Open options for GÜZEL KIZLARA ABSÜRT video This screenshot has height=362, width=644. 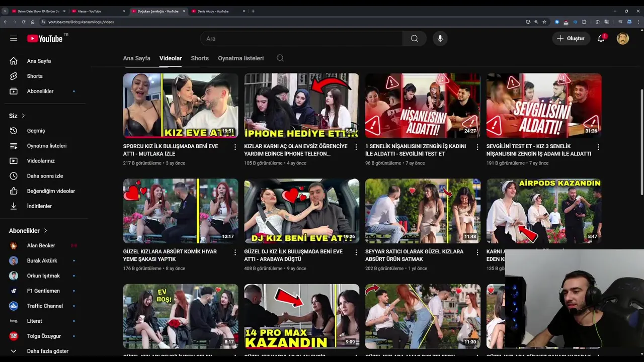[235, 252]
